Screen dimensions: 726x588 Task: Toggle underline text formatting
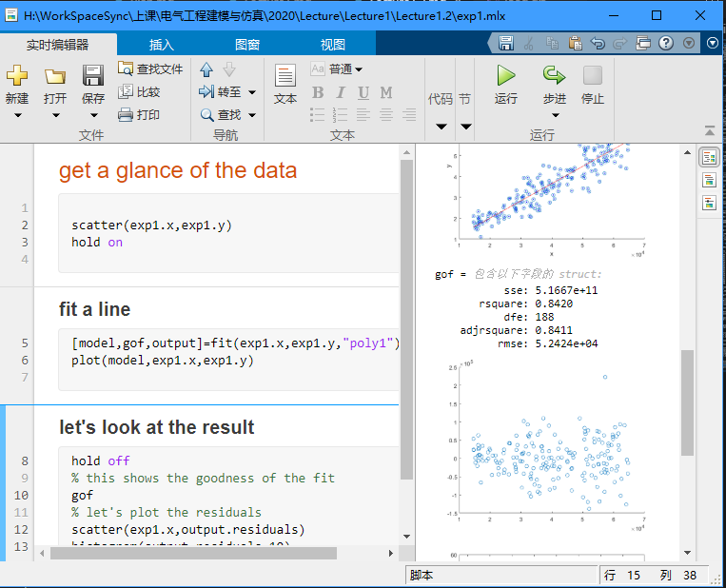point(363,92)
